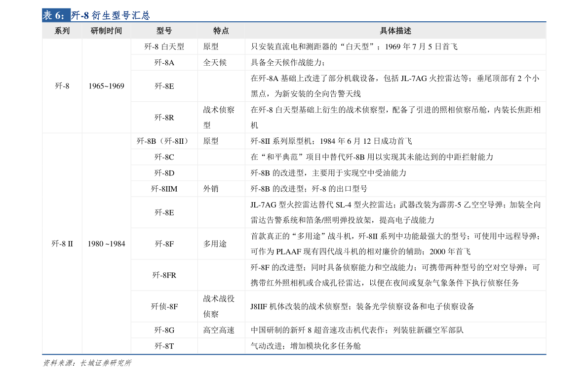Click the 歼-8G model cell
Image resolution: width=588 pixels, height=377 pixels.
(164, 330)
